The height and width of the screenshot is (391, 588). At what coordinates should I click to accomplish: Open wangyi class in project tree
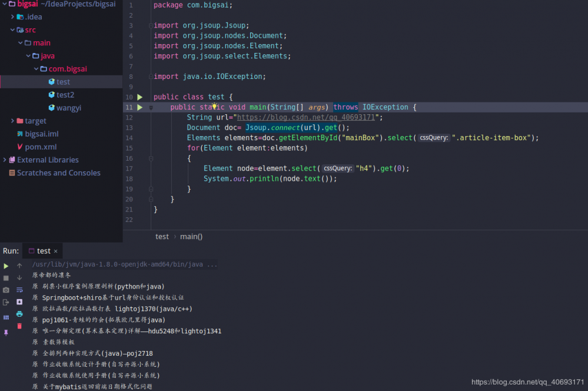click(69, 108)
